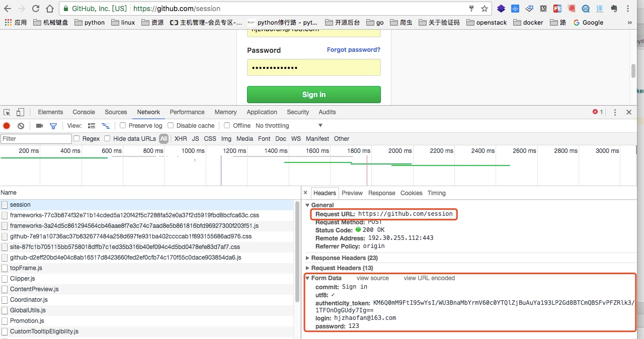The width and height of the screenshot is (644, 339).
Task: Open the DevTools error count indicator
Action: pos(598,112)
